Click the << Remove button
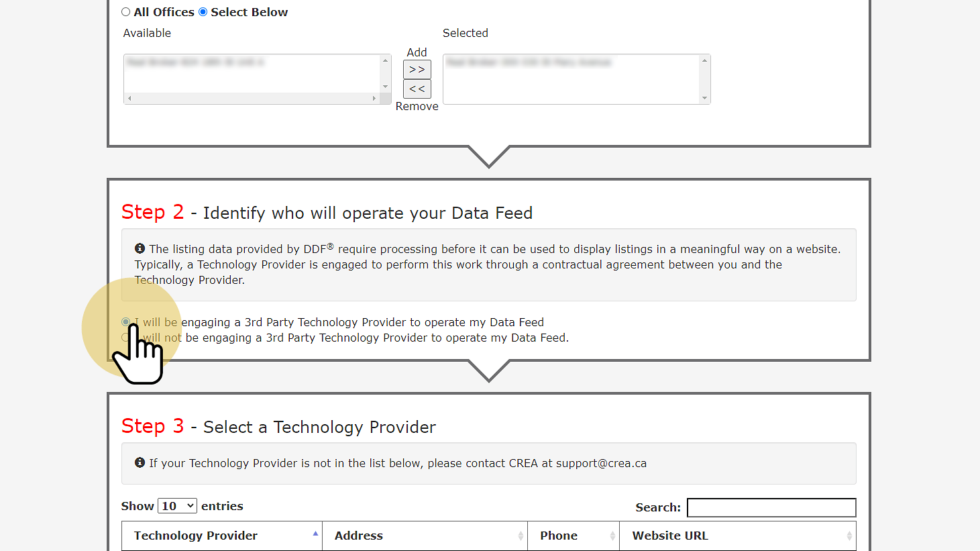The height and width of the screenshot is (551, 980). coord(417,89)
